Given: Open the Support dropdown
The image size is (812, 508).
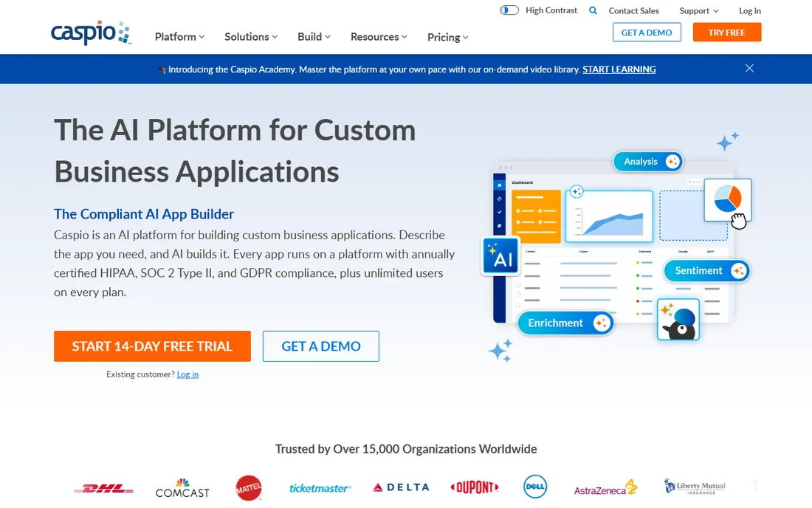Looking at the screenshot, I should pos(699,11).
